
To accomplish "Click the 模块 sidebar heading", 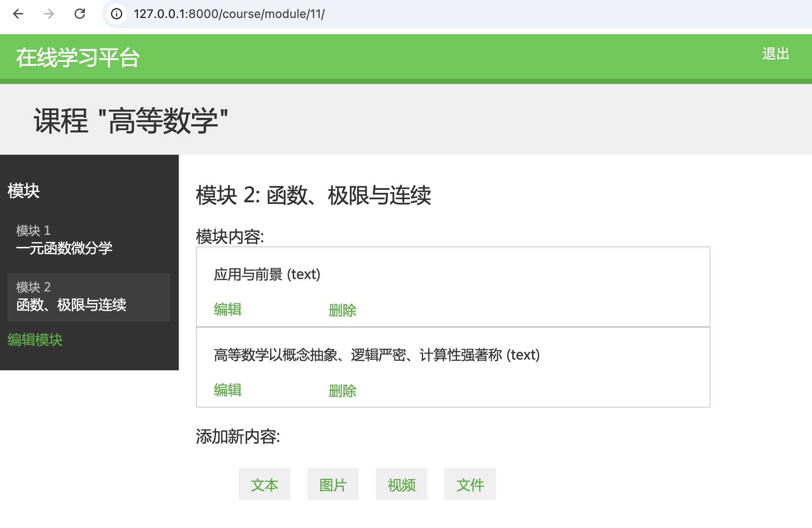I will tap(24, 191).
